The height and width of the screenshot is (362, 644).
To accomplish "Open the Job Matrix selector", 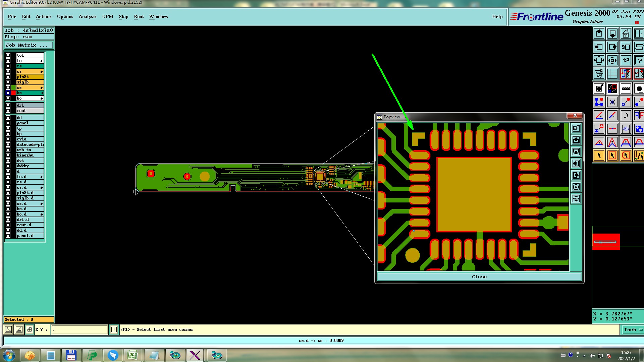I will point(29,45).
